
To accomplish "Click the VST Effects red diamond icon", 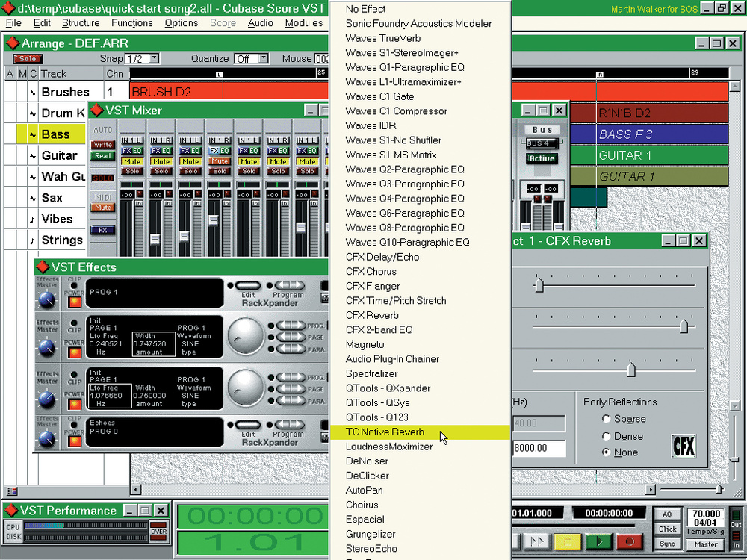I will (x=43, y=267).
